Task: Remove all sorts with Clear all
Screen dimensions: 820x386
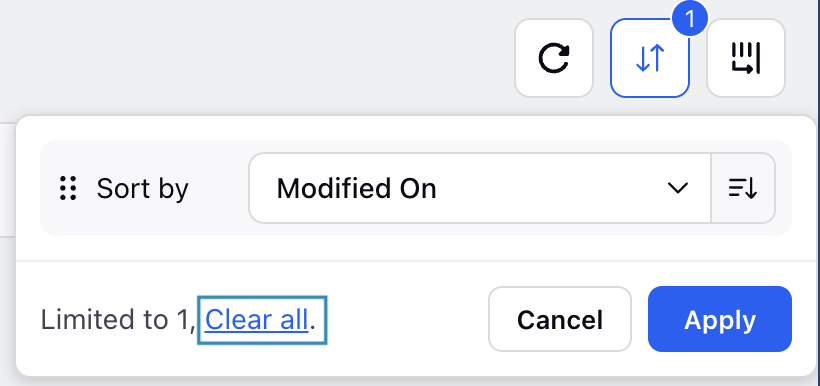Action: tap(256, 320)
